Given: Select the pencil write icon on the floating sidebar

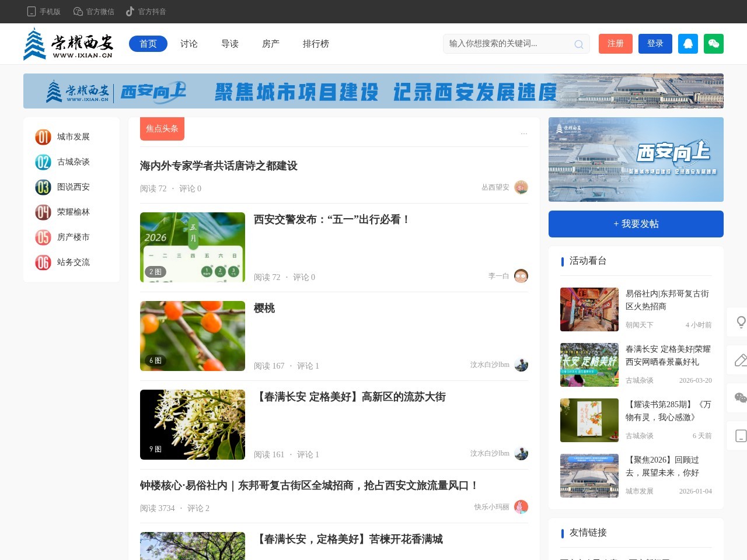Looking at the screenshot, I should click(x=741, y=360).
